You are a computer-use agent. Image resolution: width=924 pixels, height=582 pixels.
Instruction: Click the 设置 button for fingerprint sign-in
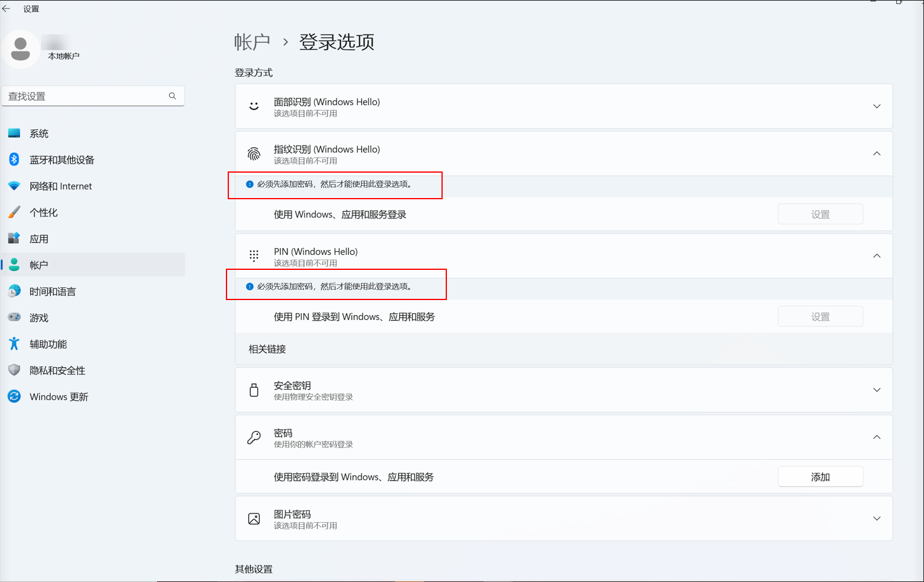pos(820,214)
